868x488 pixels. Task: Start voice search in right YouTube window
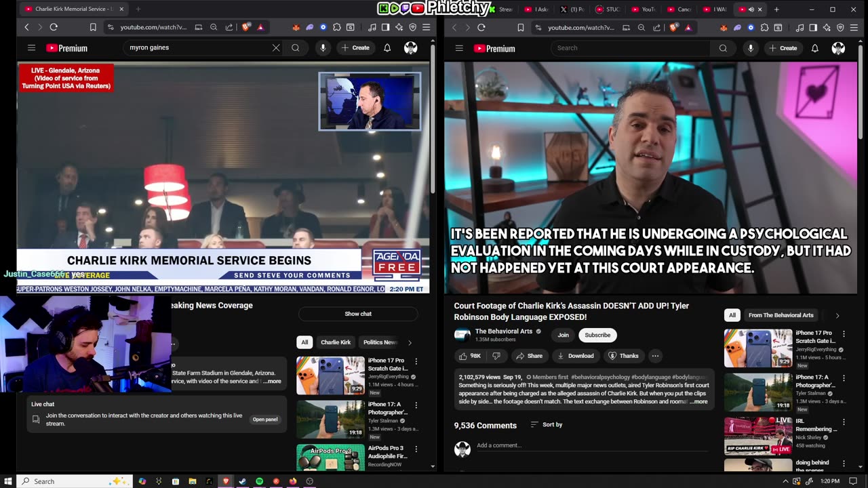[750, 48]
